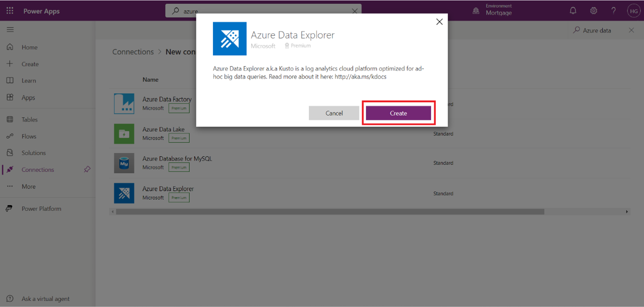
Task: Go to Flows in sidebar
Action: tap(29, 136)
